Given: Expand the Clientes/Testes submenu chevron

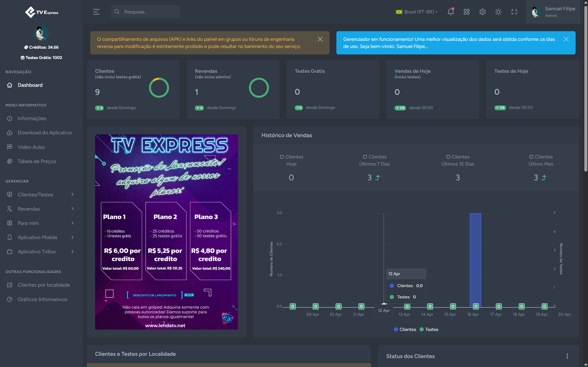Looking at the screenshot, I should (72, 194).
